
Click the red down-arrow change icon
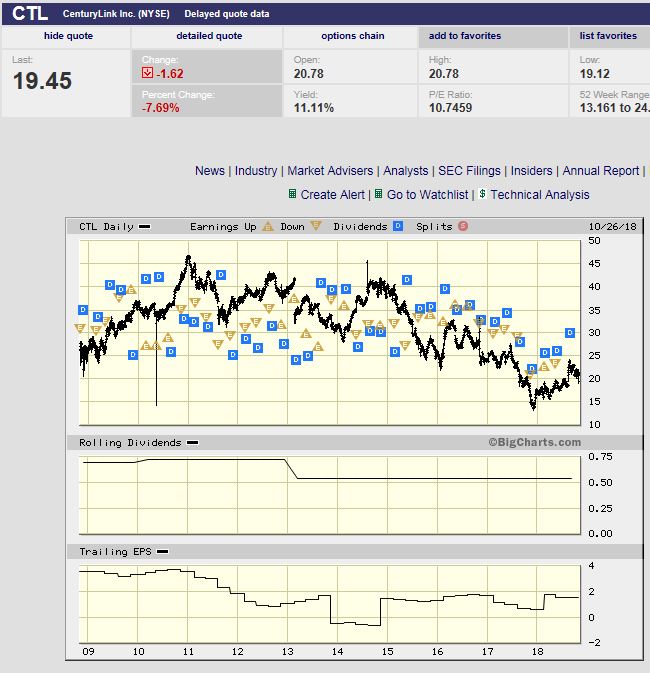(x=147, y=73)
